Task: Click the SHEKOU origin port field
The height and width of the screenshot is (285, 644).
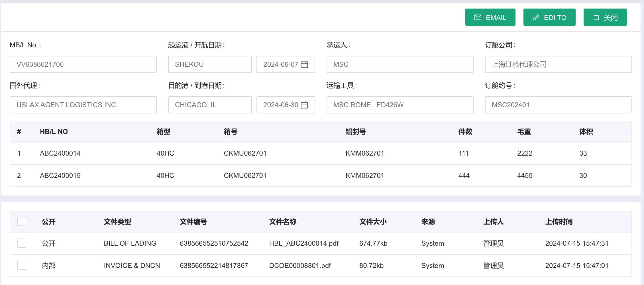Action: 210,64
